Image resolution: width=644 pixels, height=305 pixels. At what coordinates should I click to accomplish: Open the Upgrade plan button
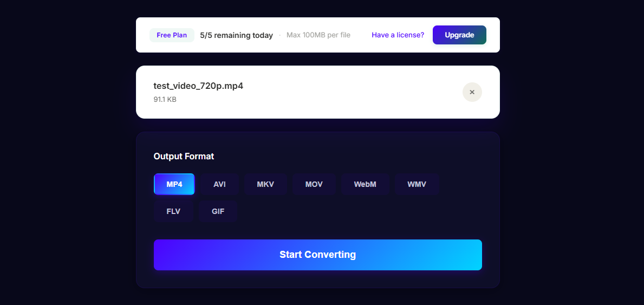pos(459,35)
